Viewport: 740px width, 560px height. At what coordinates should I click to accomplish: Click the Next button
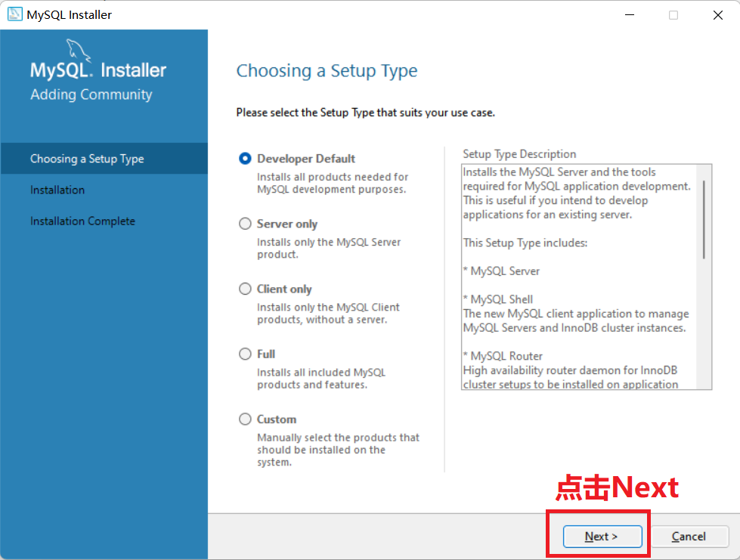coord(602,537)
